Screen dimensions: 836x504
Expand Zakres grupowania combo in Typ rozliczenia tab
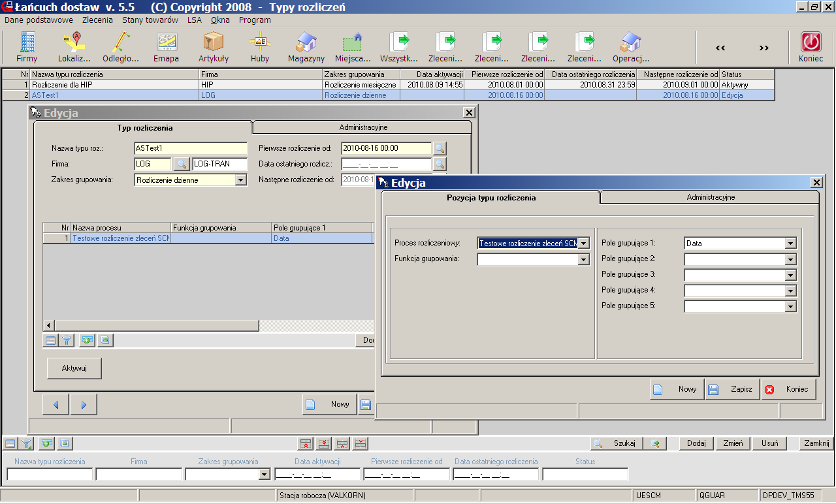[x=240, y=180]
